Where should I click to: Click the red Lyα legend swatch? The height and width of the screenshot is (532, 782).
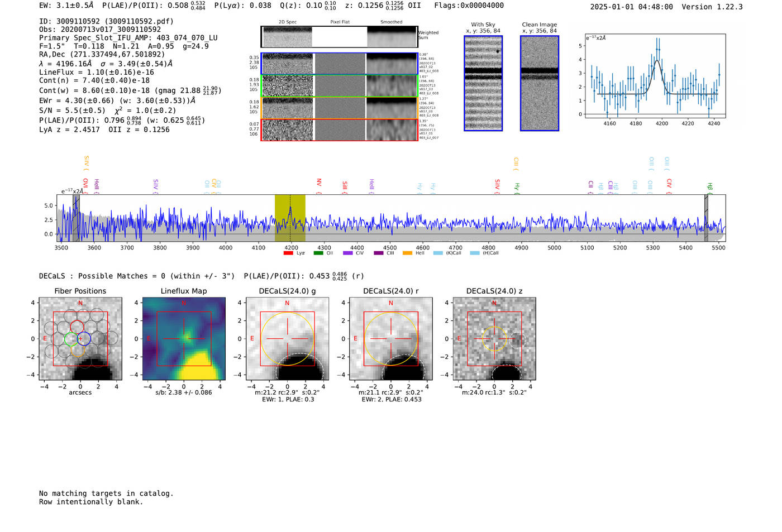[x=288, y=253]
